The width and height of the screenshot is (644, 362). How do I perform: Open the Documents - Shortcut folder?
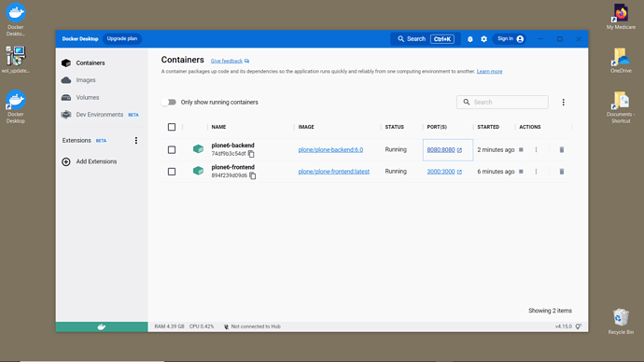(621, 107)
